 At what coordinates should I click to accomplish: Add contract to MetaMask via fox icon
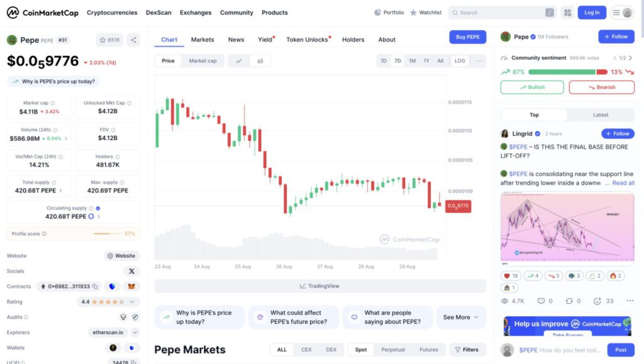(131, 286)
